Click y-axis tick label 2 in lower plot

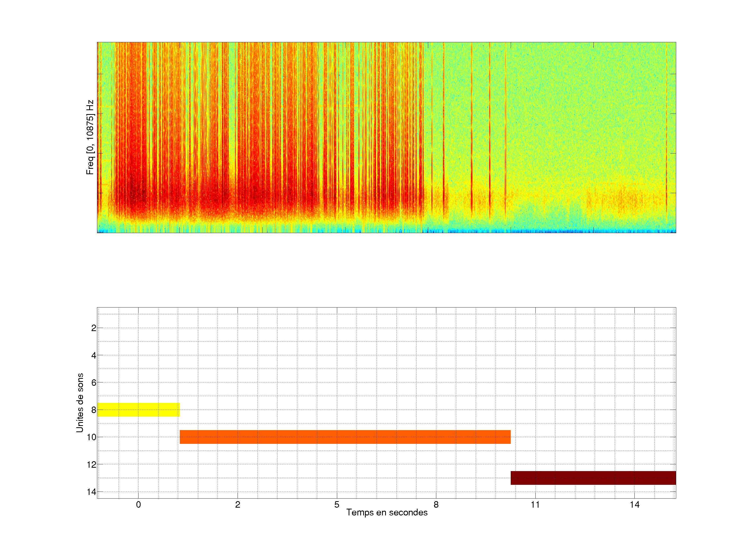pyautogui.click(x=94, y=328)
